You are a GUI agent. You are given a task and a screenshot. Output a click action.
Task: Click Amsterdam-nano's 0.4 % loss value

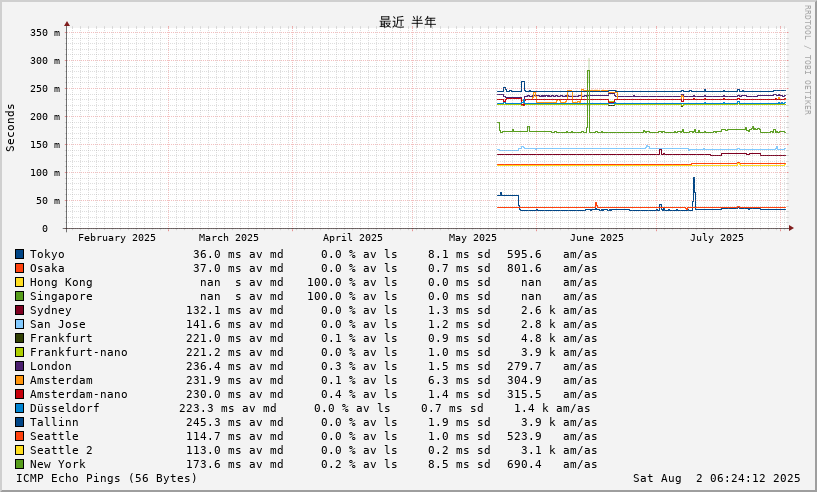click(x=338, y=395)
